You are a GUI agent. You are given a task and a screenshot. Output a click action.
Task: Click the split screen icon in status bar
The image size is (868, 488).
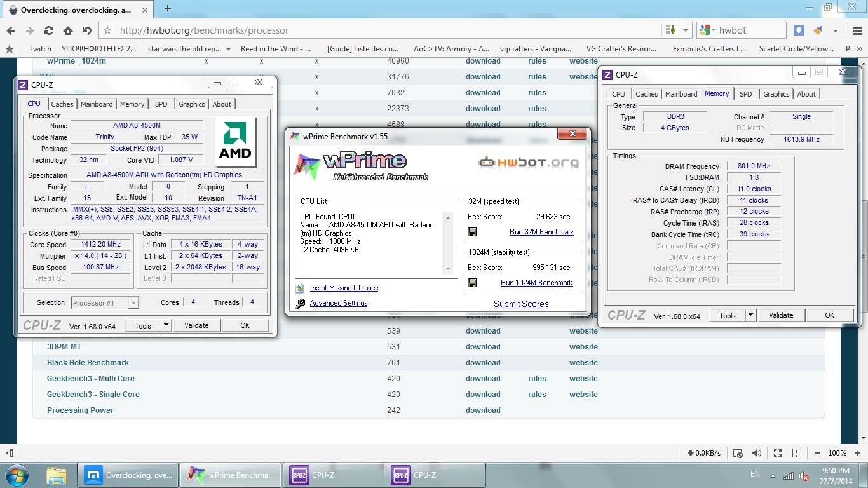[x=797, y=453]
